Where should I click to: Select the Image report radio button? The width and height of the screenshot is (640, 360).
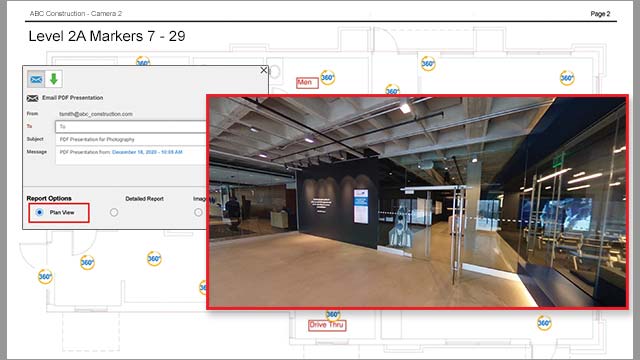(x=198, y=212)
